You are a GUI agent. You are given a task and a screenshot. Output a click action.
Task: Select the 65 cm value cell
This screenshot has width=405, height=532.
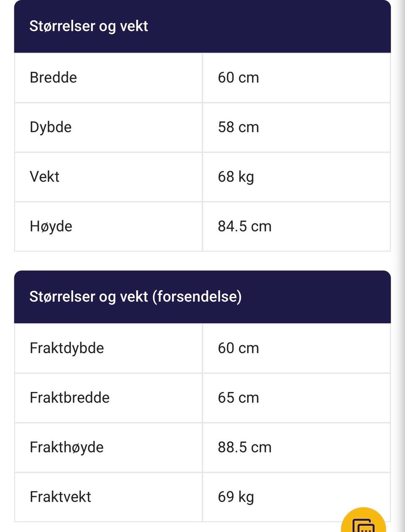297,398
